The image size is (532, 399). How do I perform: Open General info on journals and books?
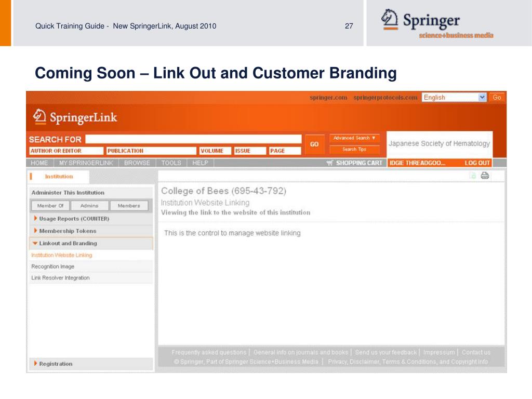301,353
